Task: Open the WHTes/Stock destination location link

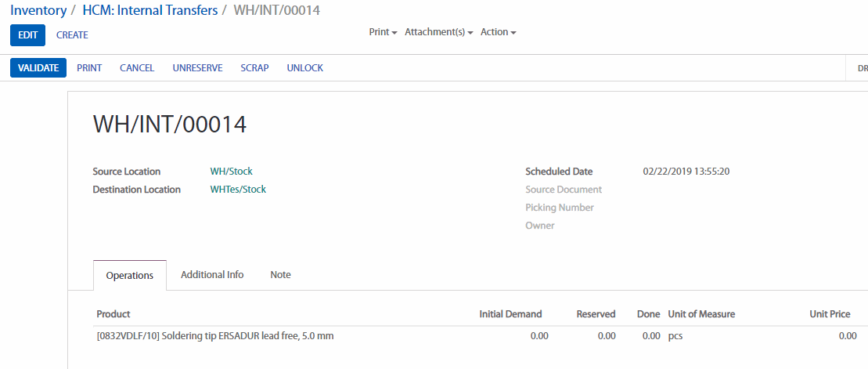Action: point(238,190)
